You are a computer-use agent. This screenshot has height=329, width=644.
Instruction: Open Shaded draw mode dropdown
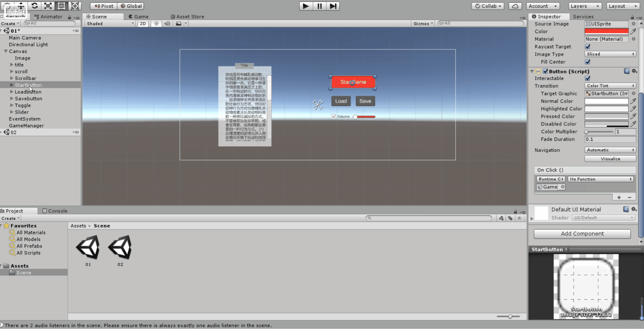pos(110,24)
